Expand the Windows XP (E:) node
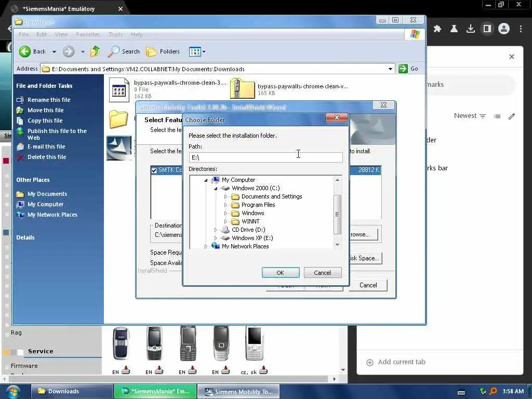This screenshot has width=532, height=399. (216, 238)
